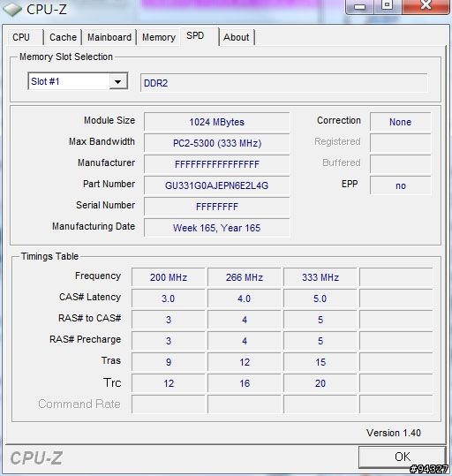Click Tras value 15

point(320,362)
